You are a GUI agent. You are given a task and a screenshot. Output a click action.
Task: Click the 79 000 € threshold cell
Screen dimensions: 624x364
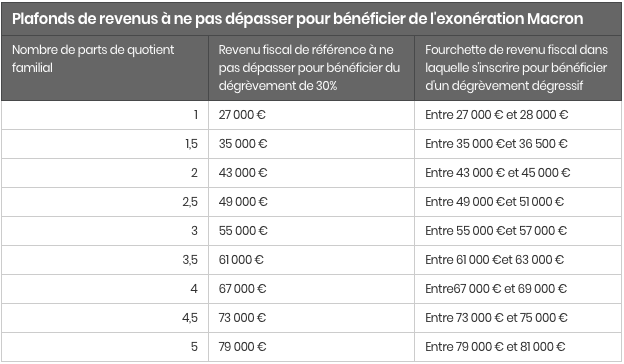[312, 347]
